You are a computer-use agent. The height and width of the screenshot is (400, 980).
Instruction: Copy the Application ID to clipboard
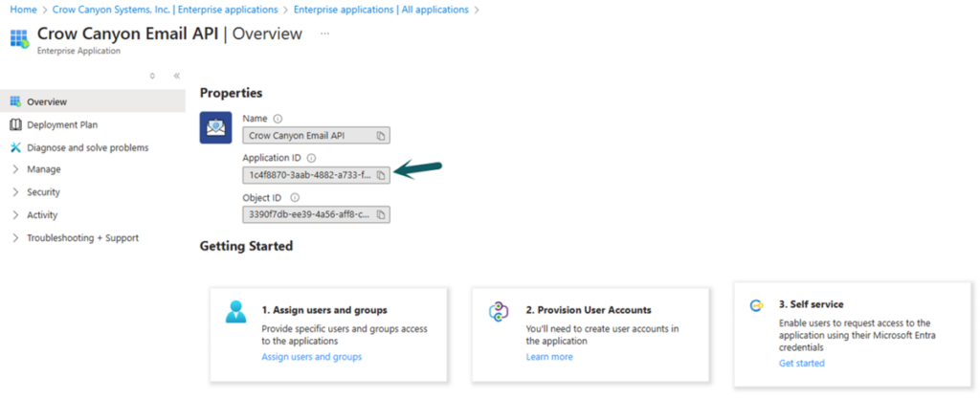[x=381, y=175]
